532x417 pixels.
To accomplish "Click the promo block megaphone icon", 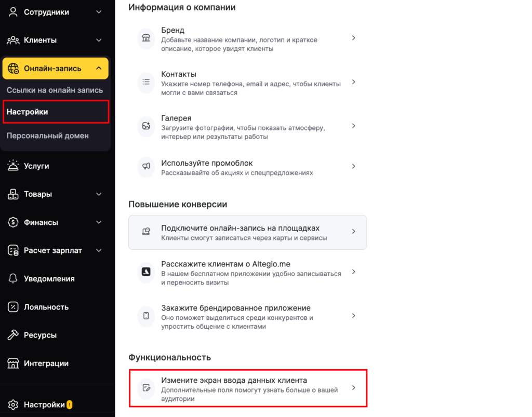I will 146,166.
